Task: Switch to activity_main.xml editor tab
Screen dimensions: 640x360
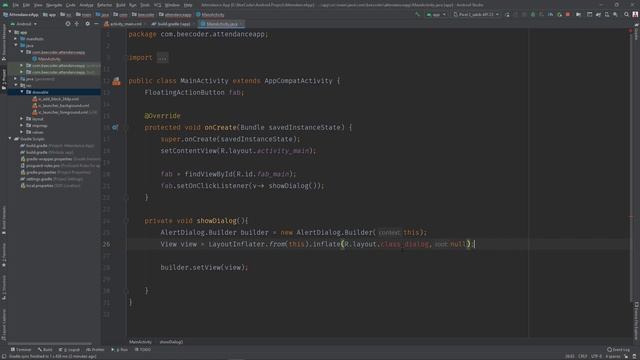Action: (123, 24)
